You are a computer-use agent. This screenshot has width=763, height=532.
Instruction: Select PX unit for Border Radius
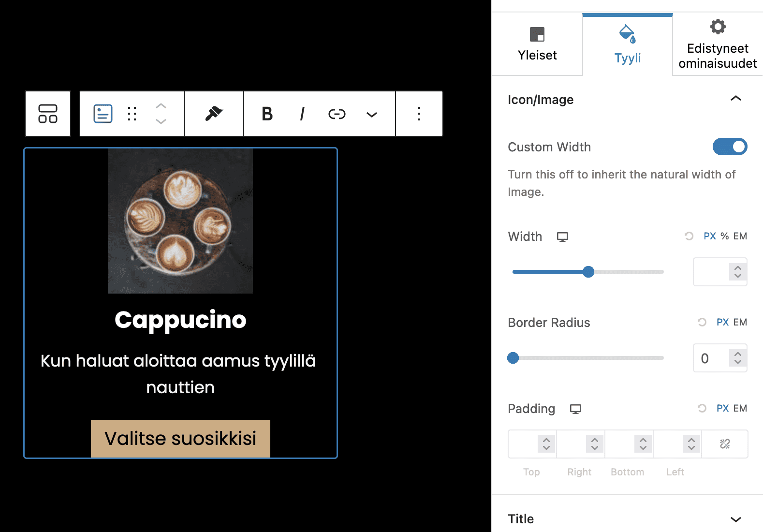point(723,322)
